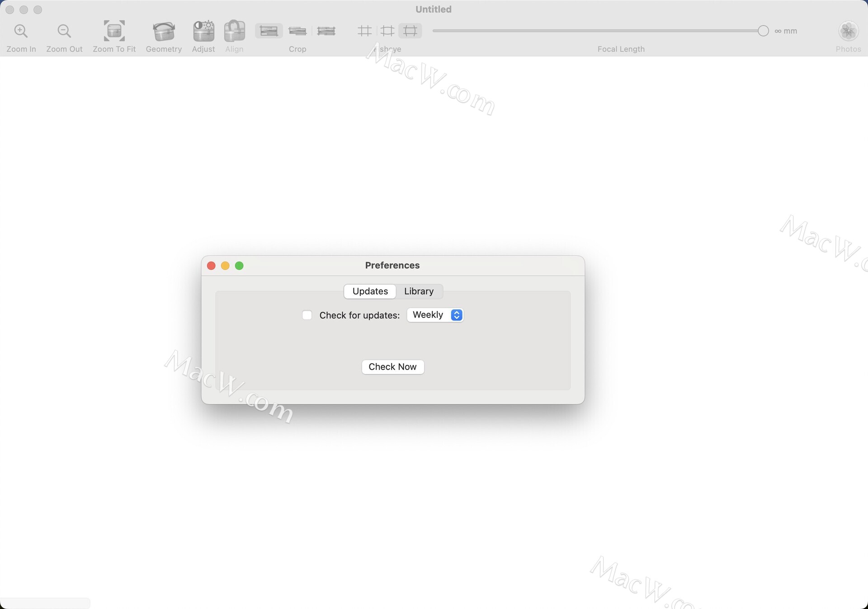868x609 pixels.
Task: Close the Preferences window
Action: 211,266
